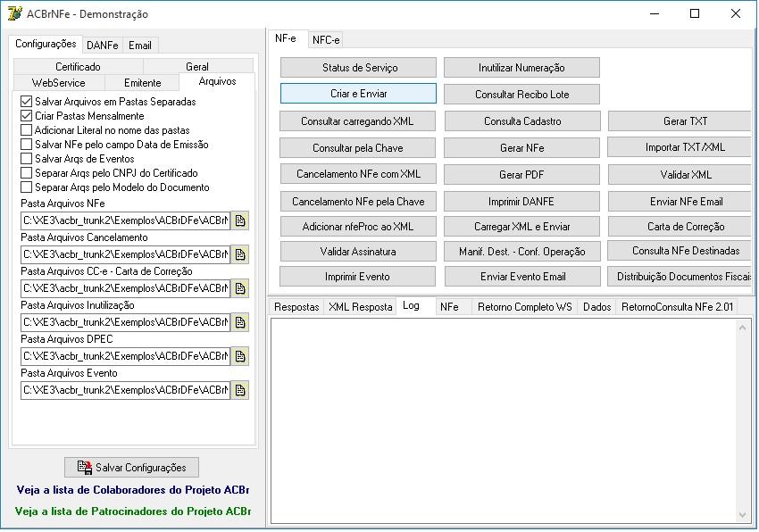Image resolution: width=759 pixels, height=532 pixels.
Task: Select the Geral tab
Action: pyautogui.click(x=197, y=67)
